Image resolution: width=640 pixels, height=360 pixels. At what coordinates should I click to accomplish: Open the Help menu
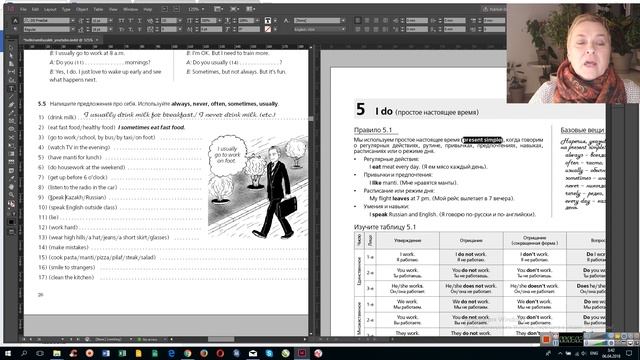(147, 9)
